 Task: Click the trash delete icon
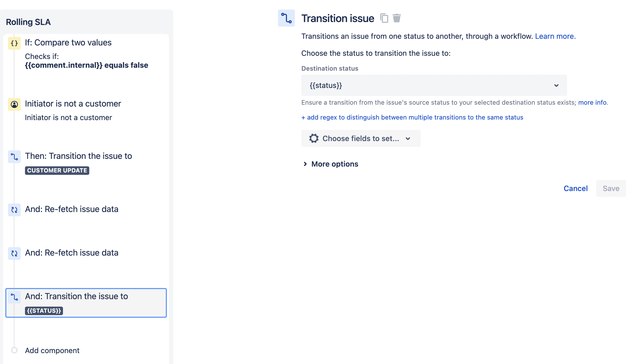click(x=396, y=18)
